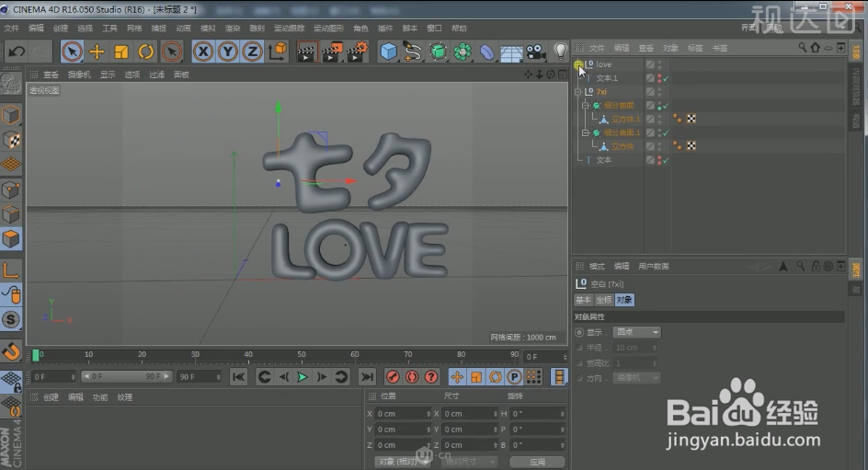Viewport: 868px width, 470px height.
Task: Select the Live Selection tool
Action: [72, 52]
